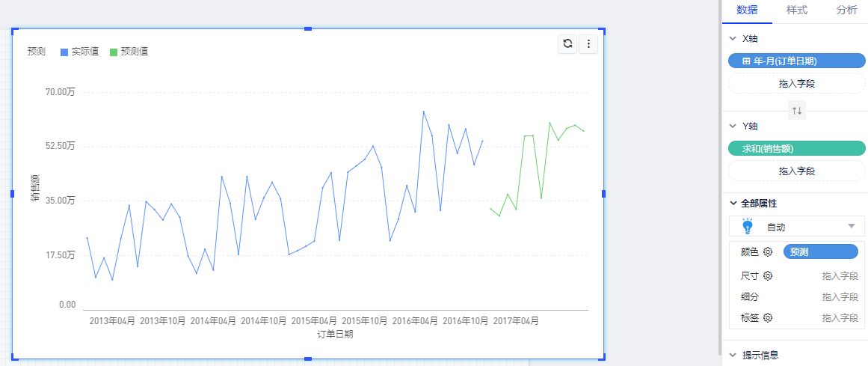Open the chart's three-dot more menu
The image size is (868, 366).
tap(589, 45)
